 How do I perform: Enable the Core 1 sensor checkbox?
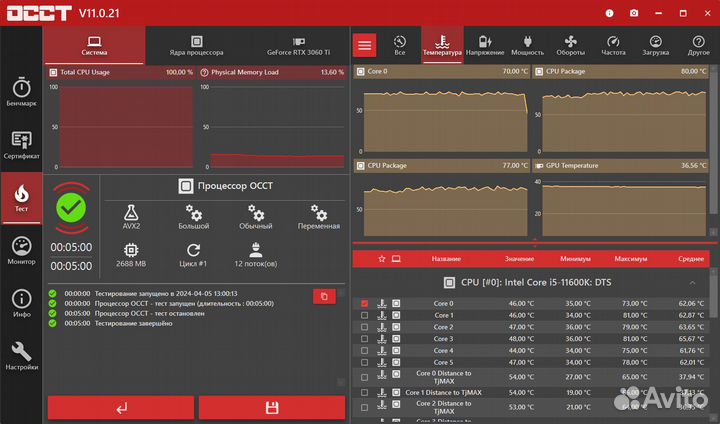(x=364, y=315)
